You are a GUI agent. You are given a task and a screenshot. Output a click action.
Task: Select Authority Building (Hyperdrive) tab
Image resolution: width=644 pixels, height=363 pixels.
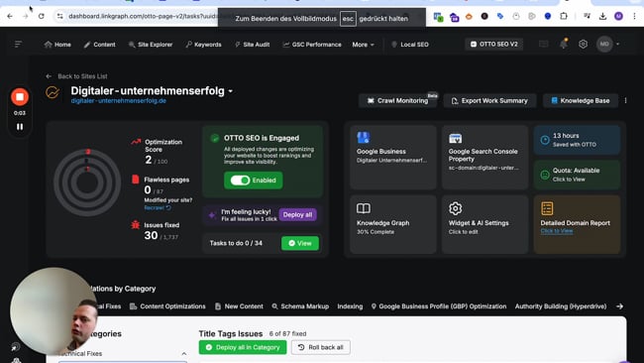tap(561, 306)
